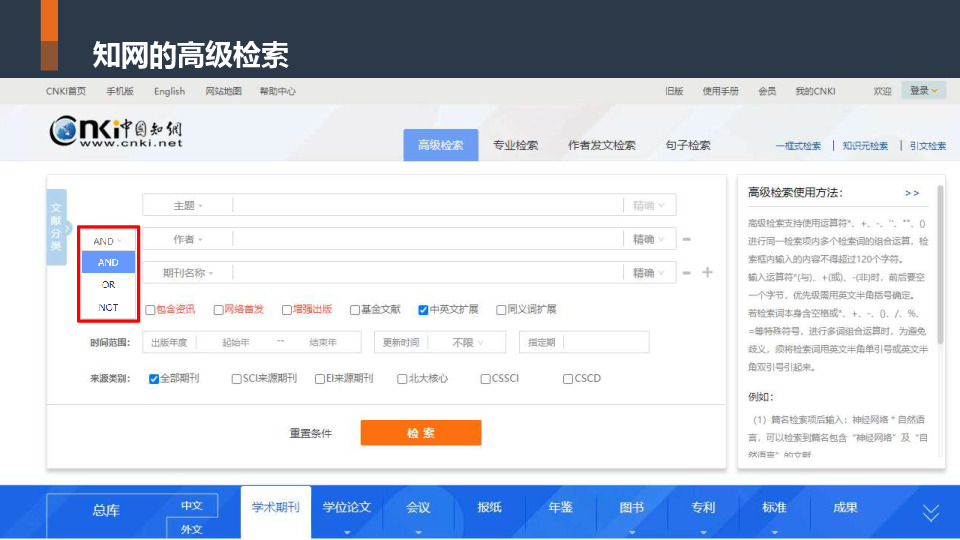Open the 精确 dropdown in the 主题 row
Viewport: 960px width, 540px height.
(x=649, y=206)
